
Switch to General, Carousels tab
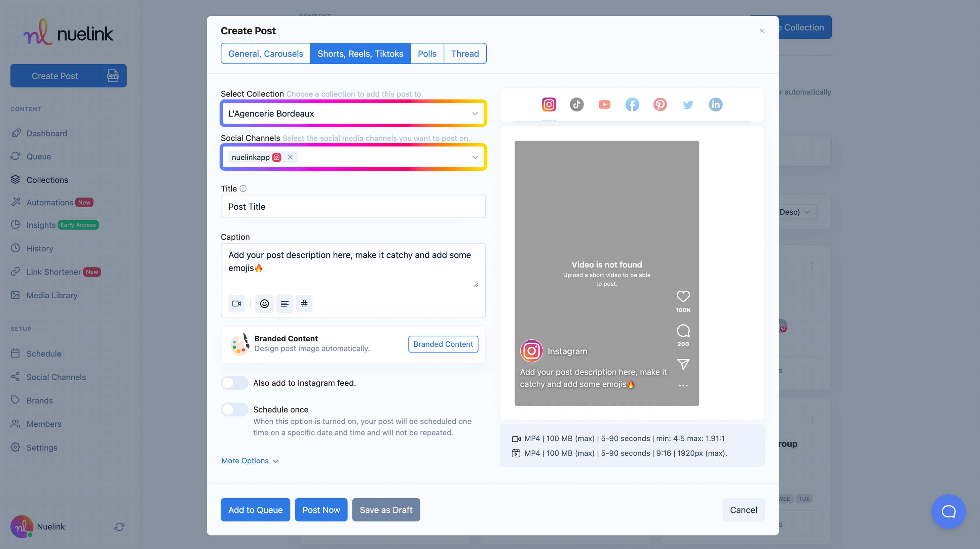click(x=266, y=54)
